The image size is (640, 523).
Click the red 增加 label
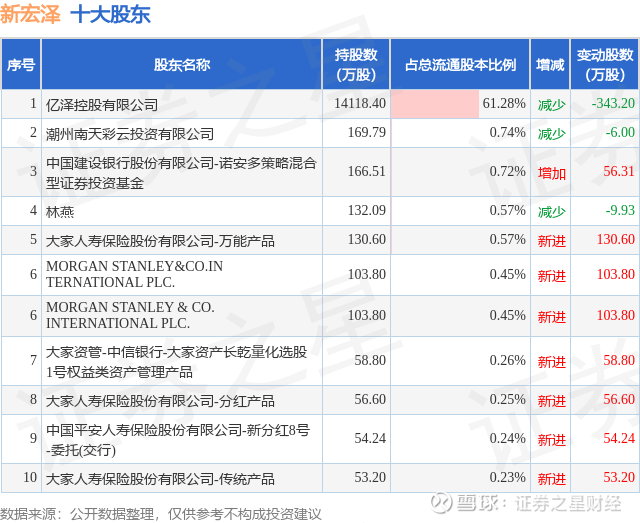click(x=551, y=173)
